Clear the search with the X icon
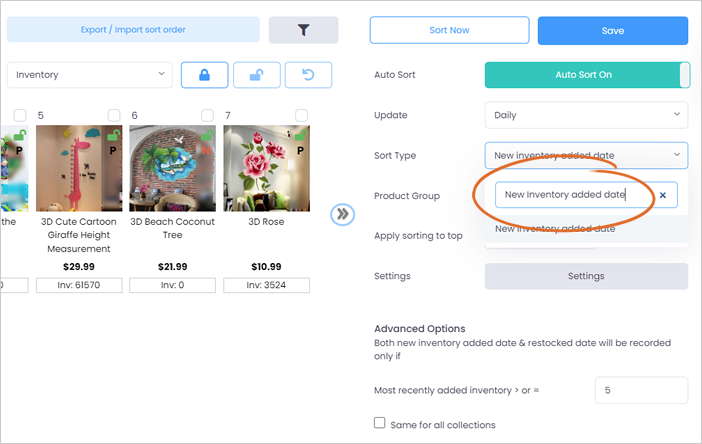 (x=663, y=195)
